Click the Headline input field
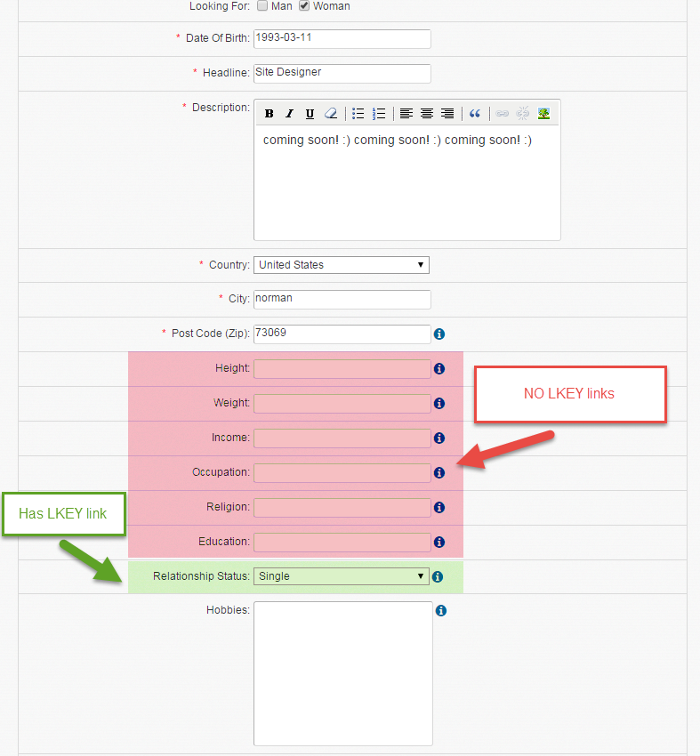 pos(342,73)
